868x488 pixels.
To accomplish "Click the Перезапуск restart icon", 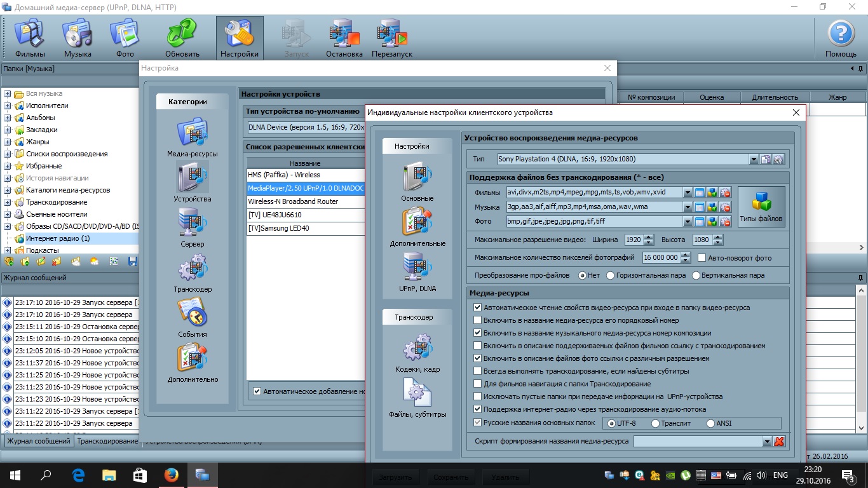I will tap(392, 38).
